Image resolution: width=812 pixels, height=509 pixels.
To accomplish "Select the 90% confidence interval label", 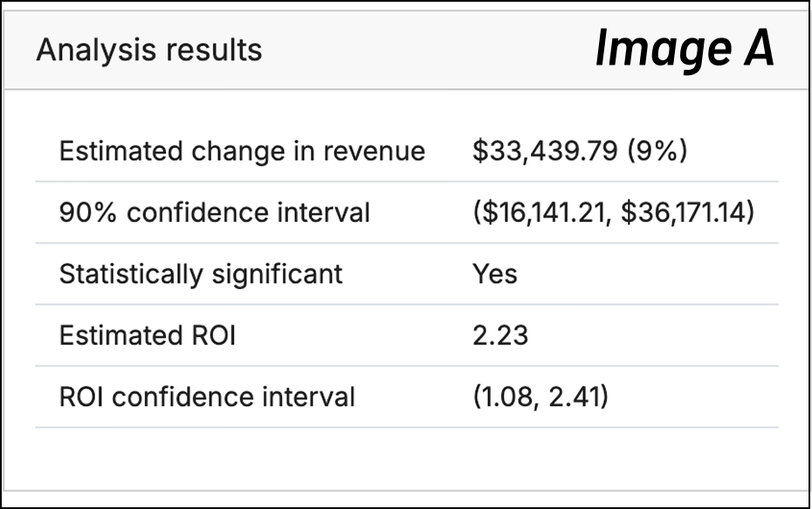I will point(214,212).
